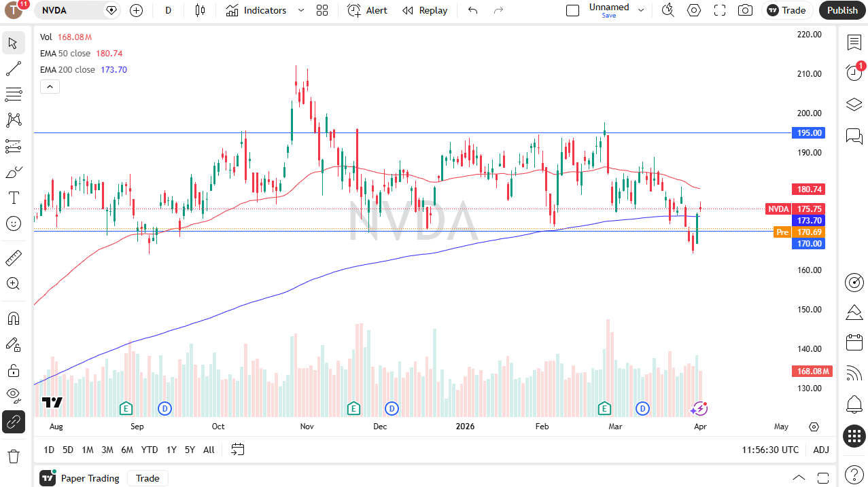Toggle lock all drawing tools
The image size is (868, 487).
[14, 370]
